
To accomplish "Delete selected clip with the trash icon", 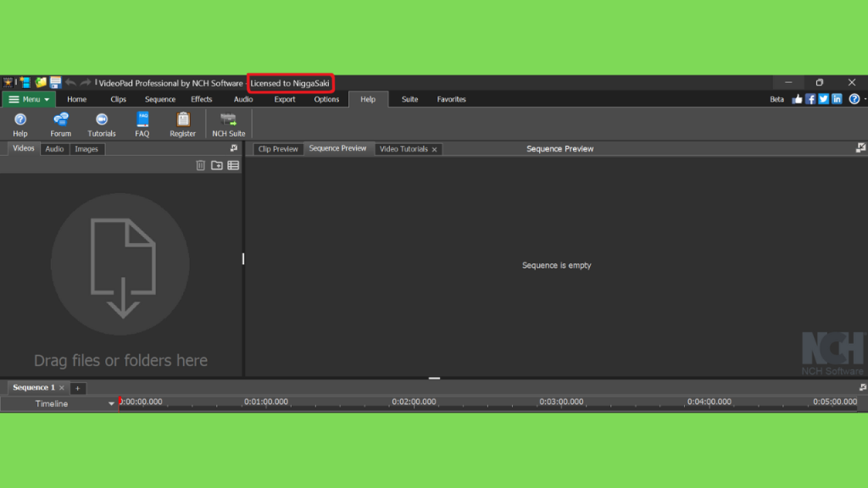I will coord(200,165).
